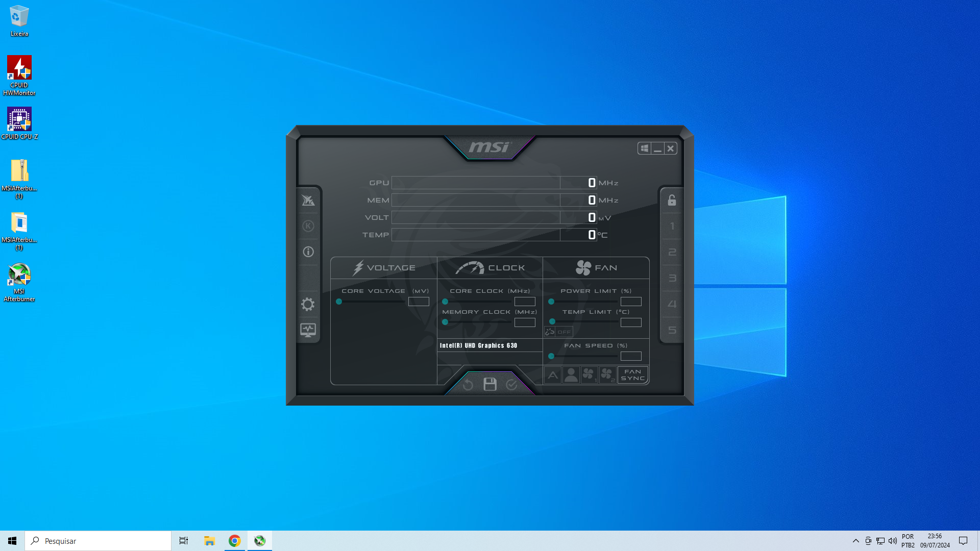This screenshot has height=551, width=980.
Task: Expand hidden system tray icons
Action: click(x=856, y=541)
